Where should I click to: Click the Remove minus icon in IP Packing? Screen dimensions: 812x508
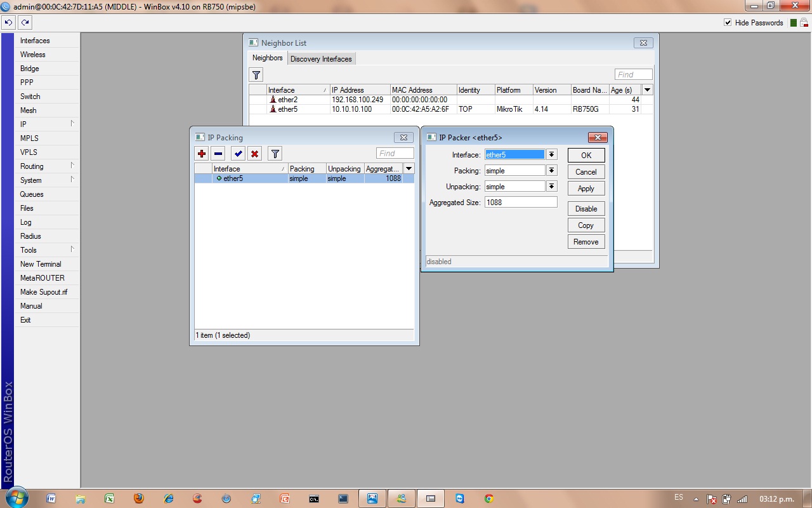(218, 154)
